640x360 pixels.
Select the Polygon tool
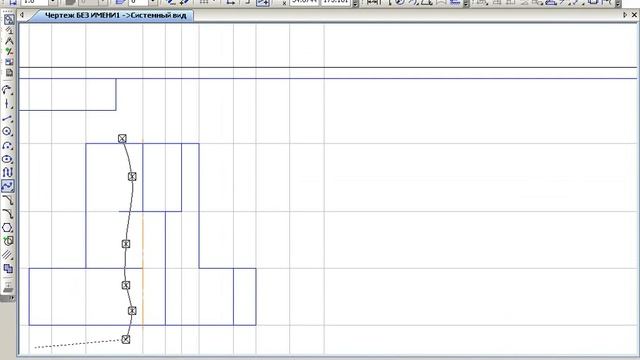click(x=8, y=228)
